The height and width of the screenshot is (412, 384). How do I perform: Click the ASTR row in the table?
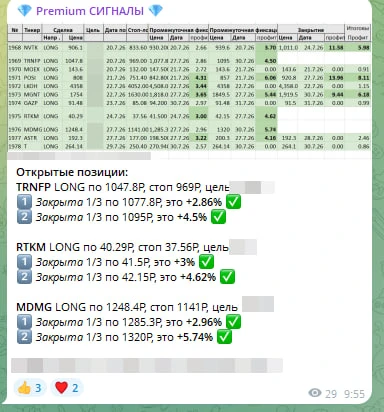(x=189, y=138)
